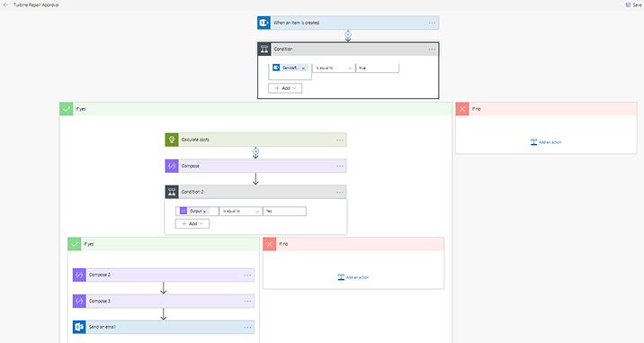This screenshot has height=343, width=644.
Task: Insert step via plus below Calculate costs
Action: pos(255,151)
